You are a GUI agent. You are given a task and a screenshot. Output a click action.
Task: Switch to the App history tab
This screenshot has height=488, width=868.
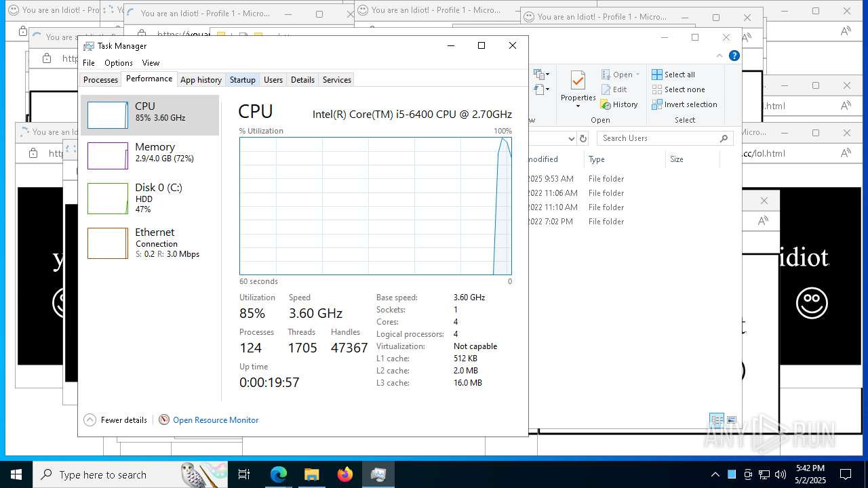(201, 79)
